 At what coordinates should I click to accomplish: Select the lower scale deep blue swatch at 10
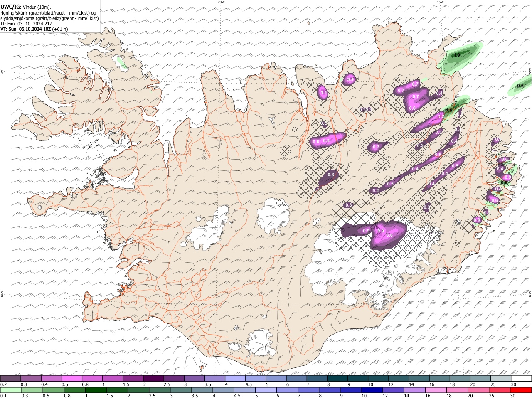click(372, 390)
